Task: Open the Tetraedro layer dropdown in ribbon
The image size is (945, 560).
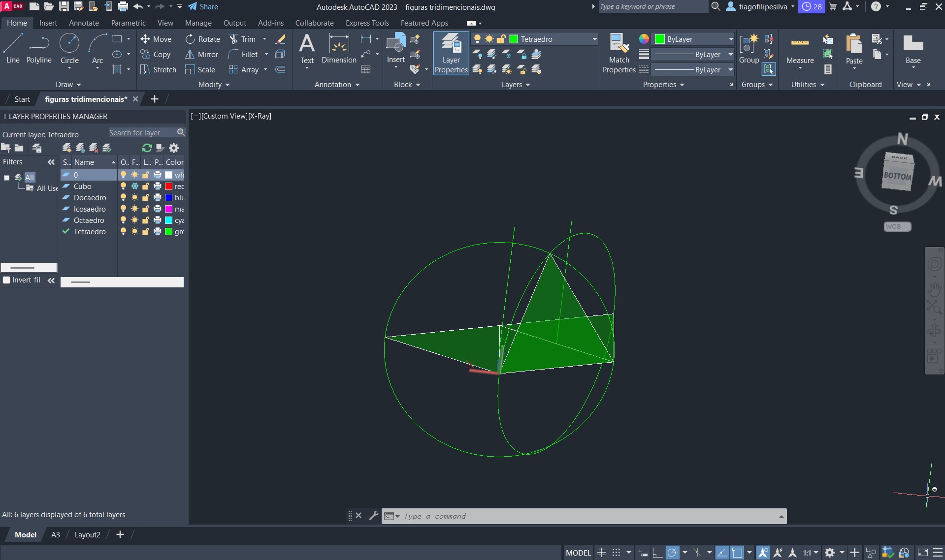Action: pyautogui.click(x=594, y=39)
